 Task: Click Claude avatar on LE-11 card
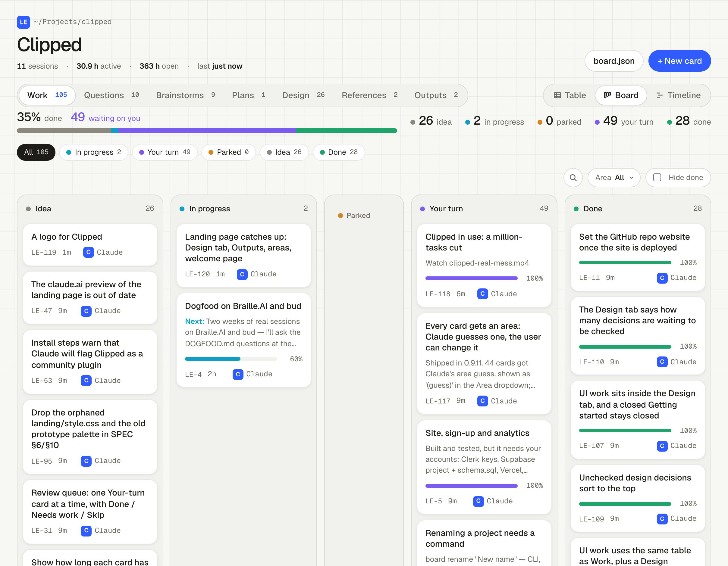[x=662, y=278]
